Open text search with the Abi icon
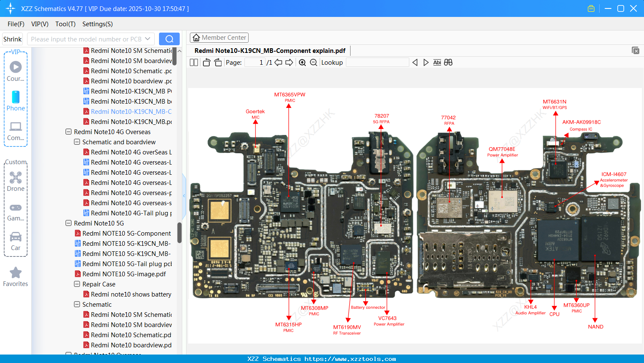This screenshot has height=363, width=644. tap(437, 62)
